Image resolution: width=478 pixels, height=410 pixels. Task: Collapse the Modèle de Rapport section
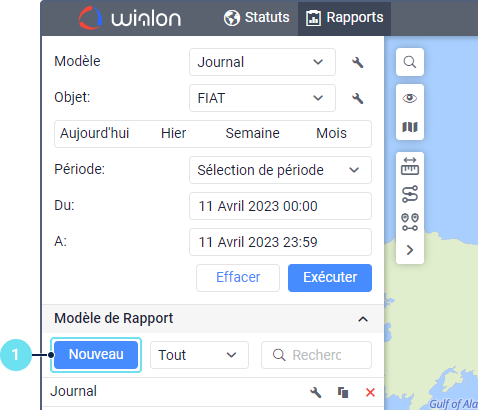coord(363,319)
